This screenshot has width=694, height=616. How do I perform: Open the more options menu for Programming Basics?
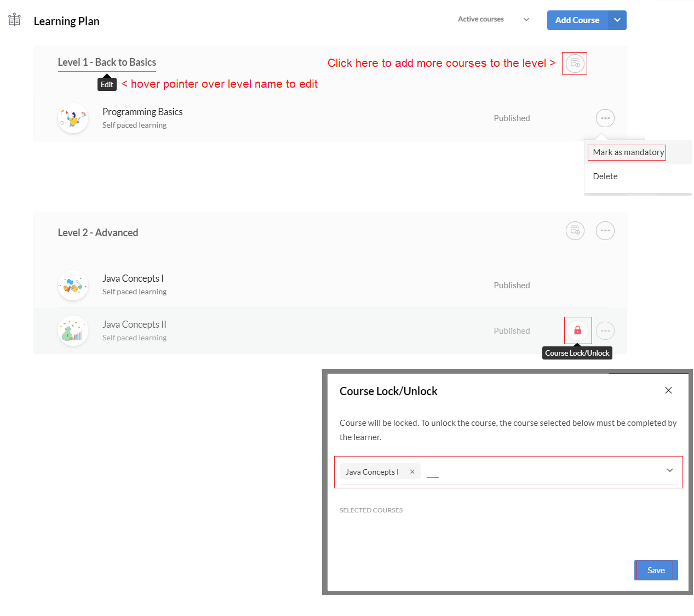click(605, 118)
